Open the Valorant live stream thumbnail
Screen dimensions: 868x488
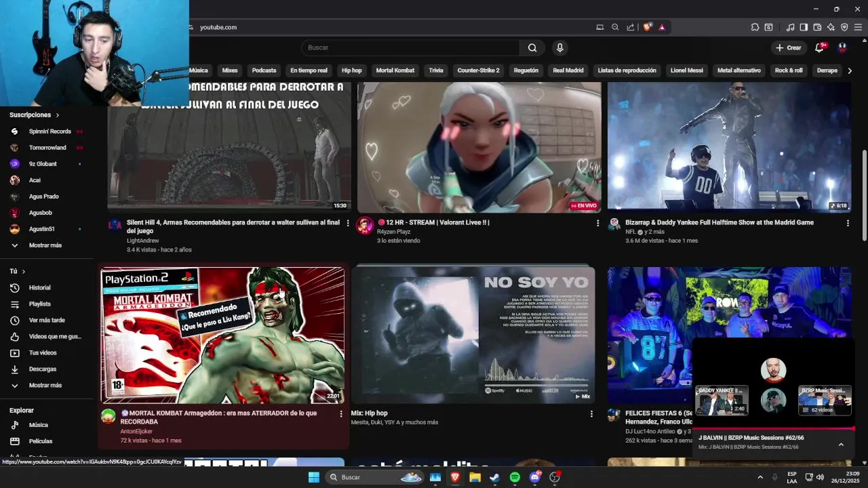(479, 147)
